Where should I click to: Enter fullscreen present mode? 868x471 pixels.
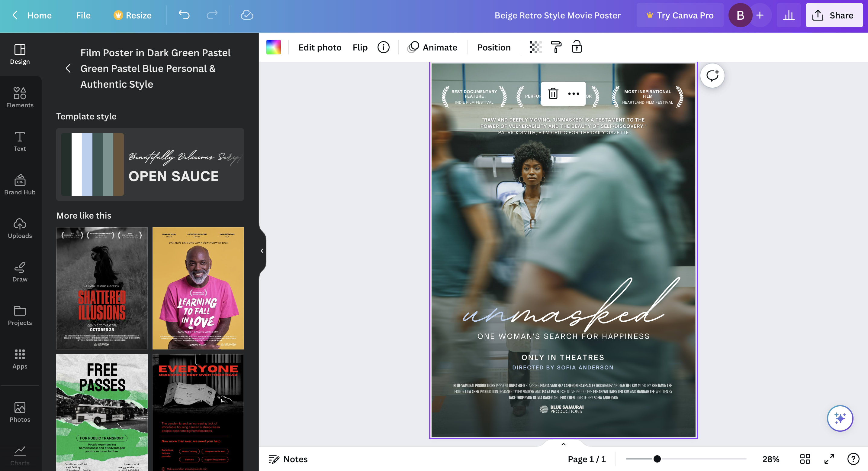[829, 459]
